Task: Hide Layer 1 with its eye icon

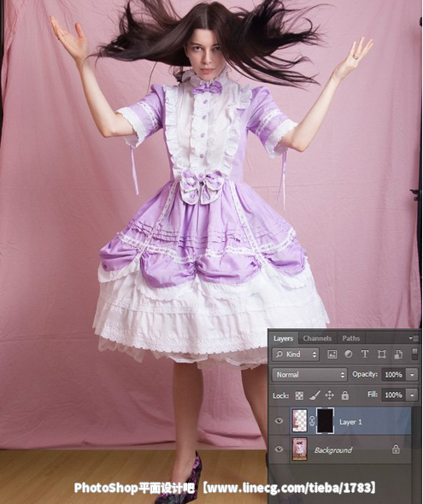Action: click(x=279, y=421)
